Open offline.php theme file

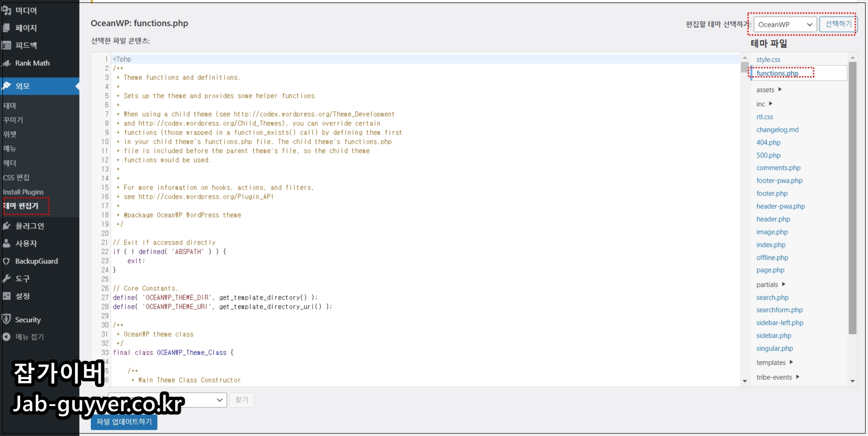pos(772,258)
